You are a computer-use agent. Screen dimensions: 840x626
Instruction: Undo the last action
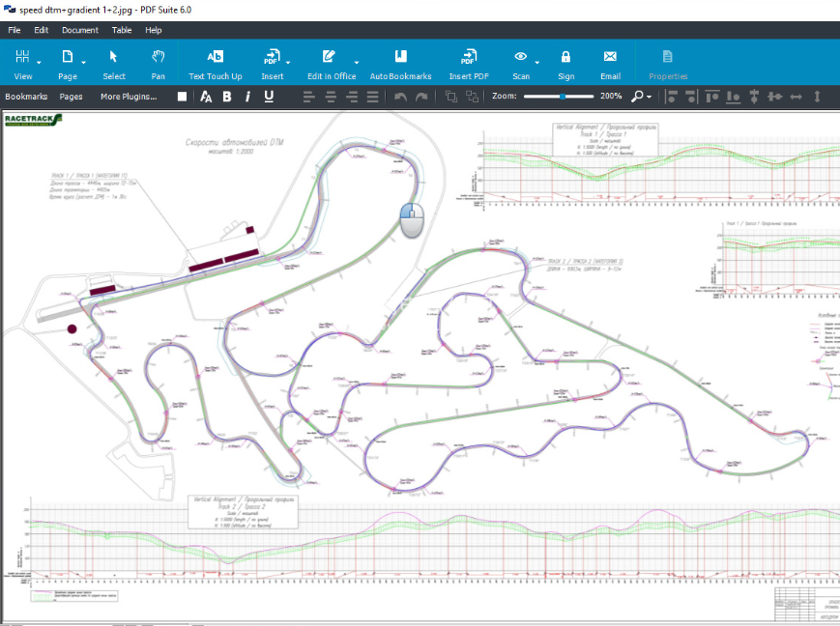[x=400, y=97]
